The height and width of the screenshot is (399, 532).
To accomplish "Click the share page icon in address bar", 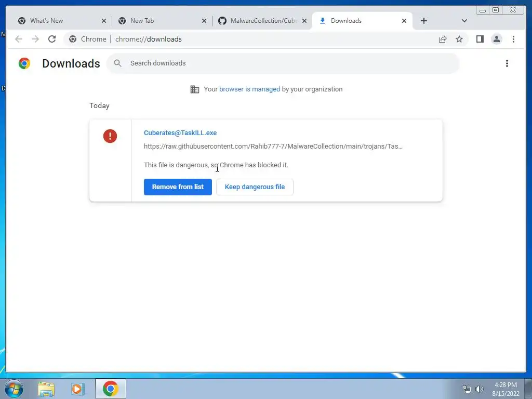I will click(x=443, y=39).
